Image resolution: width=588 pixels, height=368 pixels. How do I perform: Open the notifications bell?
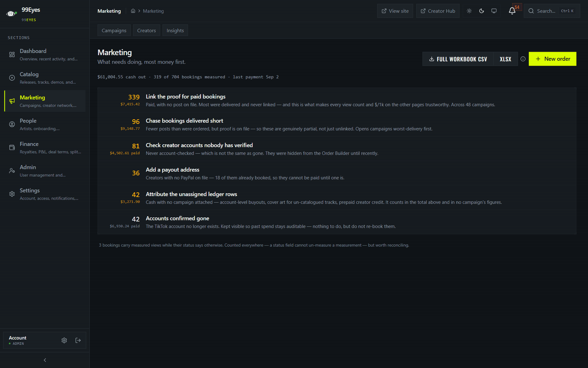tap(512, 11)
